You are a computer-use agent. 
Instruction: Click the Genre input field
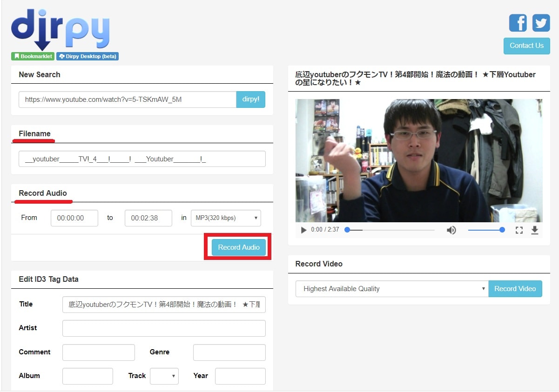(x=229, y=352)
